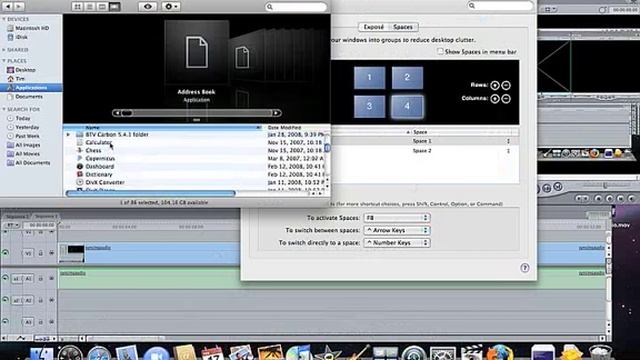Viewport: 640px width, 360px height.
Task: Open the activate Spaces F8 dropdown
Action: pos(397,218)
